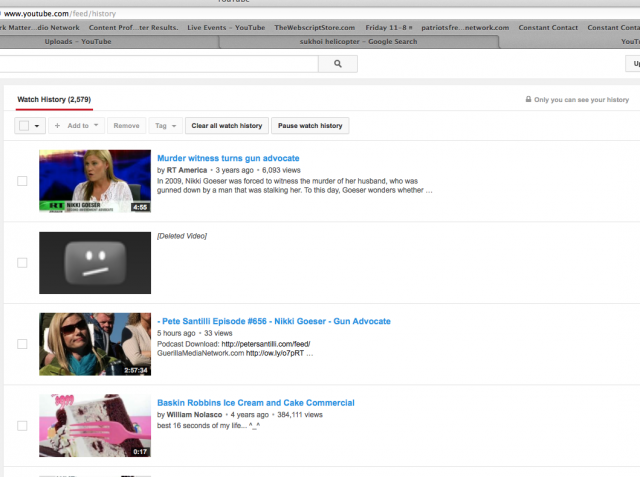Toggle the select-all checkbox in toolbar
Screen dimensions: 640x477
point(24,126)
